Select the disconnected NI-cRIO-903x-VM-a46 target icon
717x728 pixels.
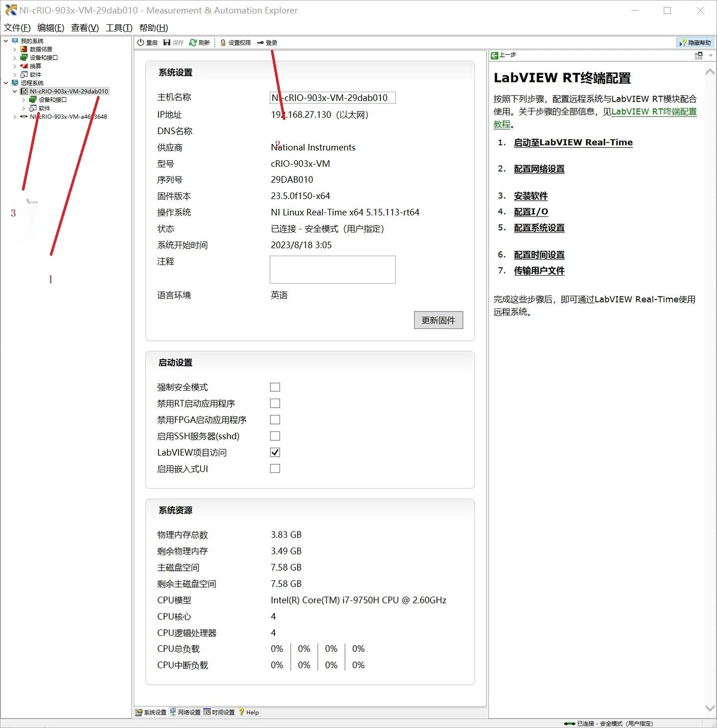coord(23,116)
